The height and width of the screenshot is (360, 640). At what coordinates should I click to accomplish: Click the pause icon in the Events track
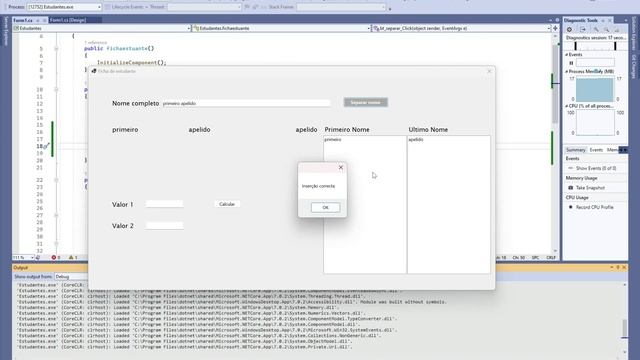click(571, 63)
